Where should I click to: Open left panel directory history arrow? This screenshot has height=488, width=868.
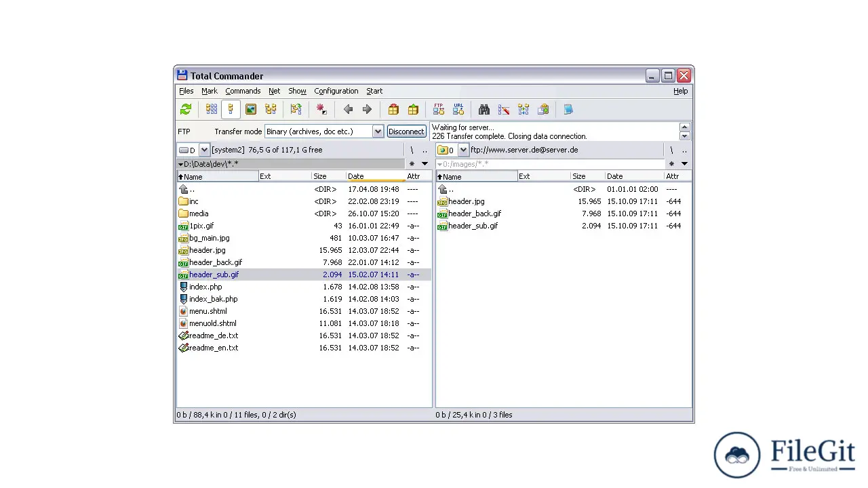(x=425, y=163)
